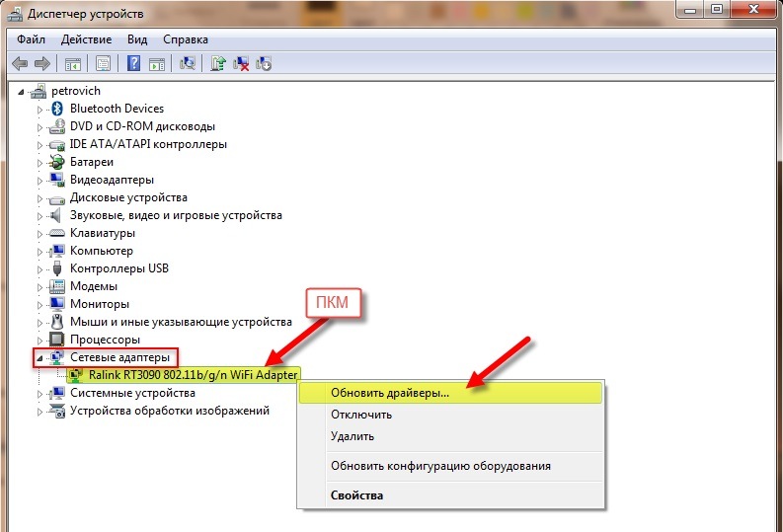Expand the Мониторы node
783x532 pixels.
pyautogui.click(x=39, y=305)
